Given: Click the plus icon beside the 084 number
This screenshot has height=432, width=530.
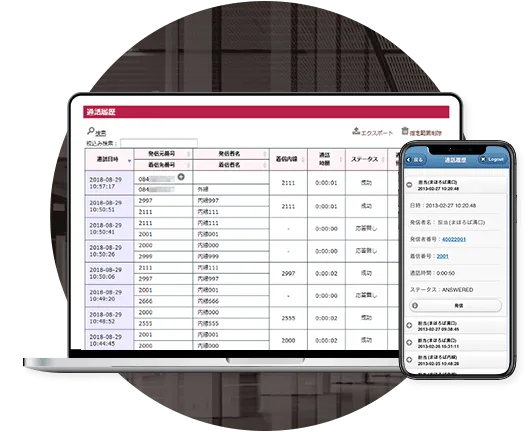Looking at the screenshot, I should pyautogui.click(x=181, y=176).
